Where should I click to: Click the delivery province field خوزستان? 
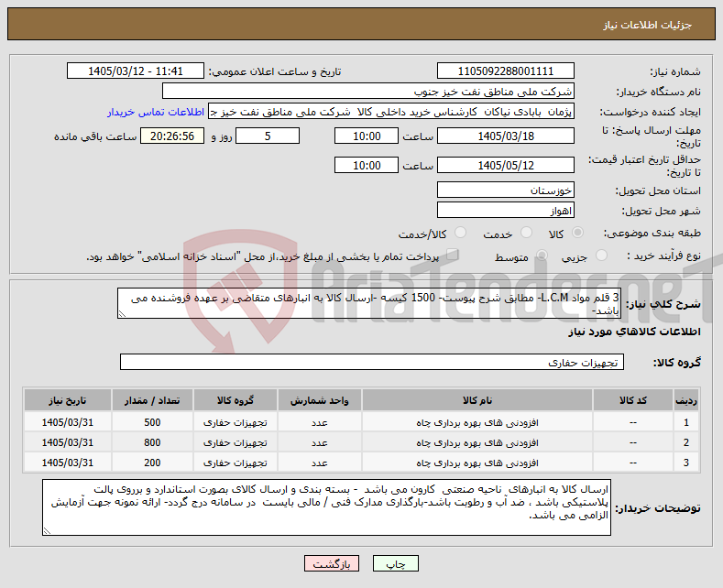[x=505, y=190]
